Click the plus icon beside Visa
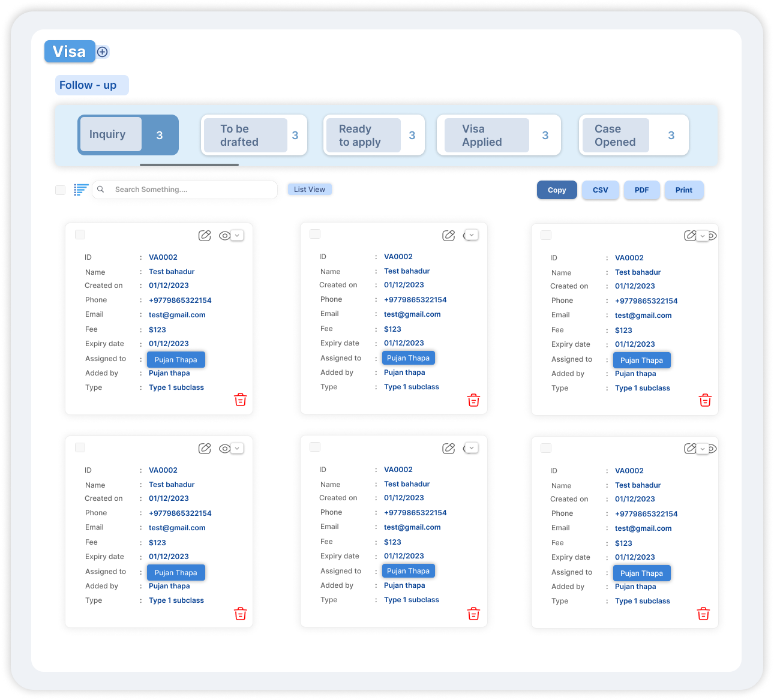The image size is (774, 700). pos(103,52)
